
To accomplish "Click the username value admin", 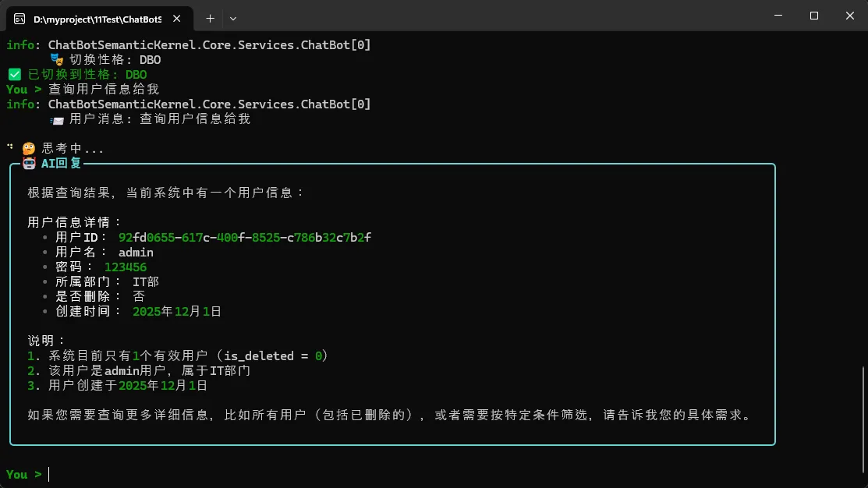I will coord(136,253).
